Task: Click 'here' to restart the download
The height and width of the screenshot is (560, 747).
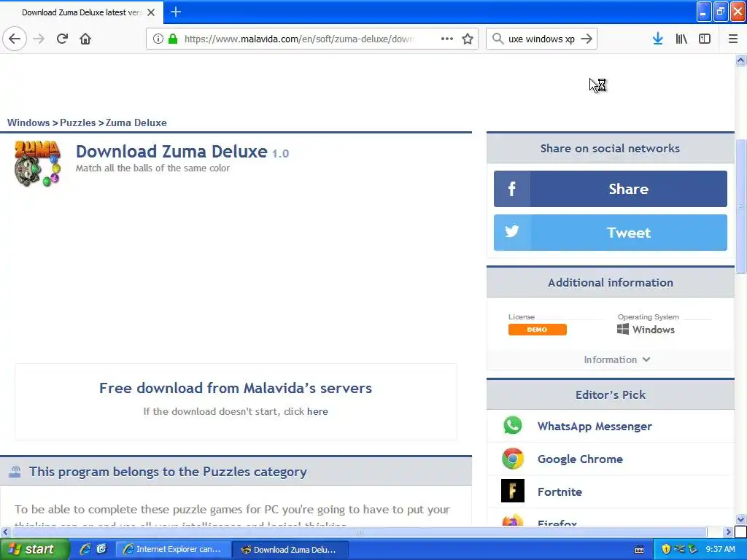Action: click(x=317, y=411)
